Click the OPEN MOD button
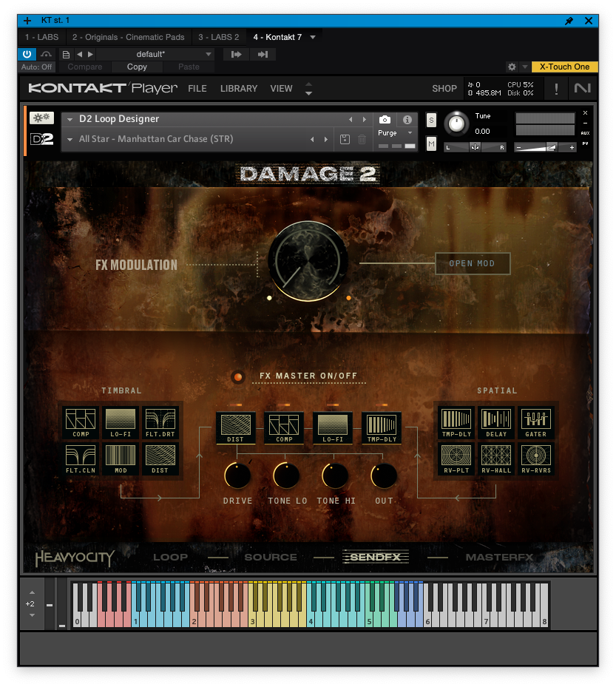This screenshot has width=616, height=687. (473, 264)
